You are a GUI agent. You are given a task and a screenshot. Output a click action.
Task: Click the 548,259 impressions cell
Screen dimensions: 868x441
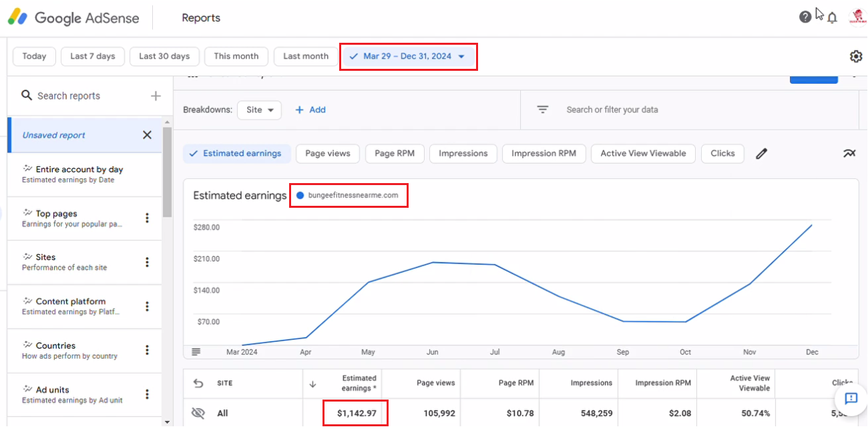click(x=596, y=414)
